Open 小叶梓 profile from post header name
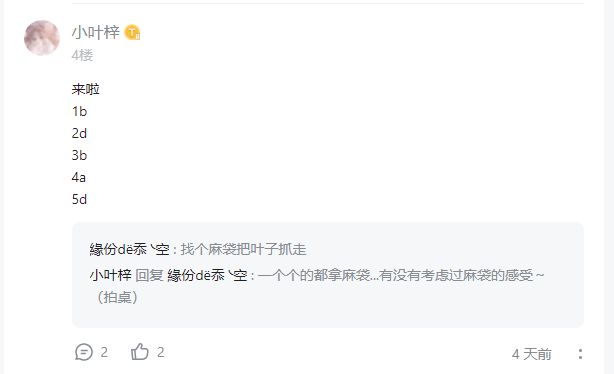This screenshot has height=374, width=614. [x=96, y=32]
